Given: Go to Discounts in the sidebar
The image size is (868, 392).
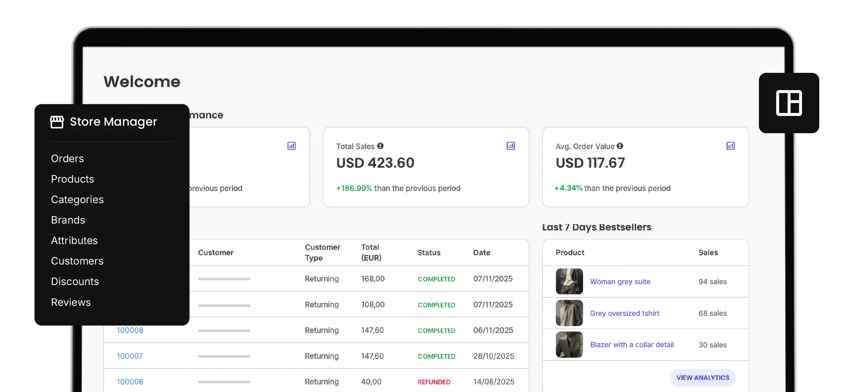Looking at the screenshot, I should coord(75,281).
